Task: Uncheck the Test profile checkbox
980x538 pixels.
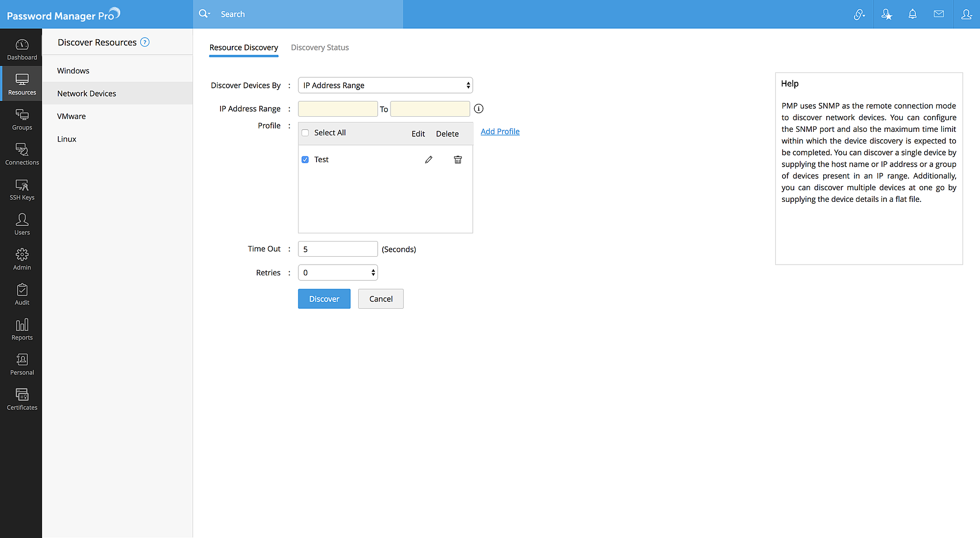Action: pyautogui.click(x=305, y=159)
